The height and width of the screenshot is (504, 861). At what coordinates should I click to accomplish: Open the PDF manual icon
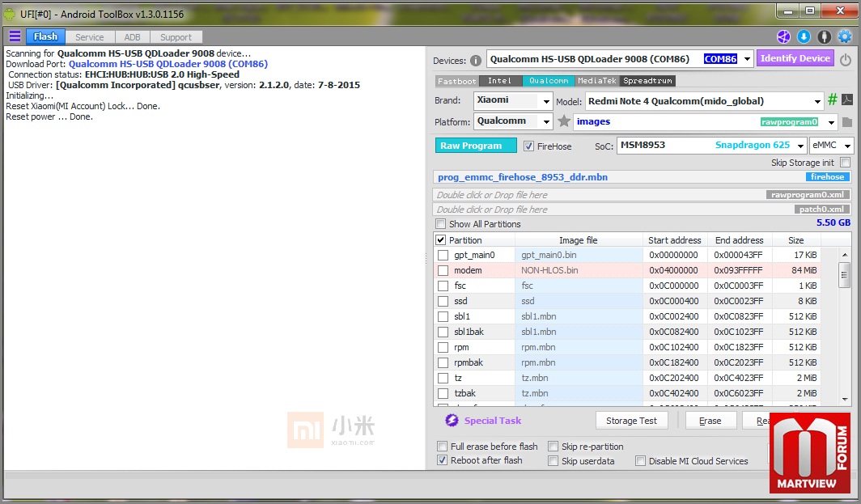(x=847, y=100)
